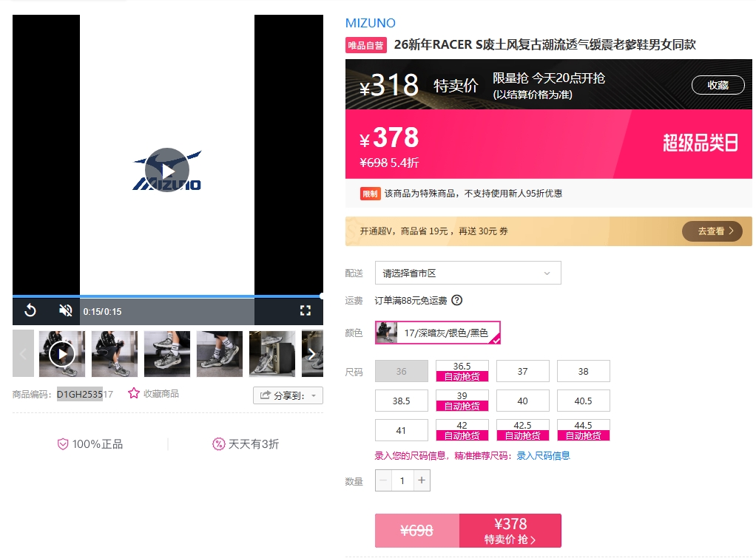Select color 17/深暗灰/银色/黑色
The height and width of the screenshot is (558, 756).
pyautogui.click(x=438, y=333)
